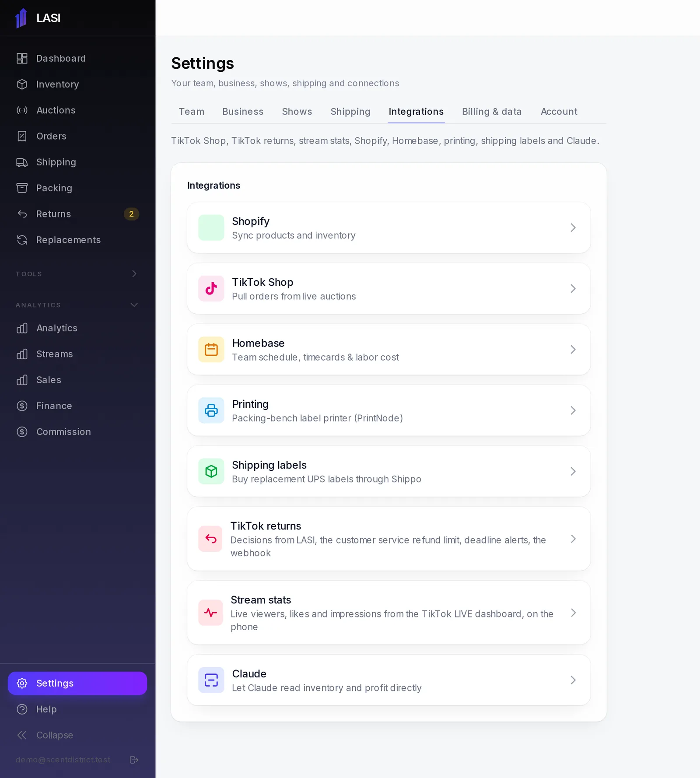The width and height of the screenshot is (700, 778).
Task: Go to Sales analytics page
Action: [x=77, y=380]
